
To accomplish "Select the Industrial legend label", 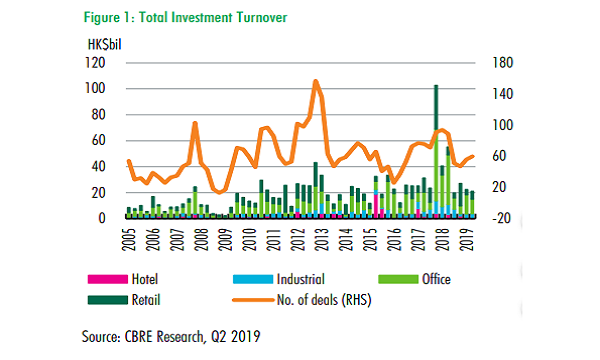I will (301, 279).
